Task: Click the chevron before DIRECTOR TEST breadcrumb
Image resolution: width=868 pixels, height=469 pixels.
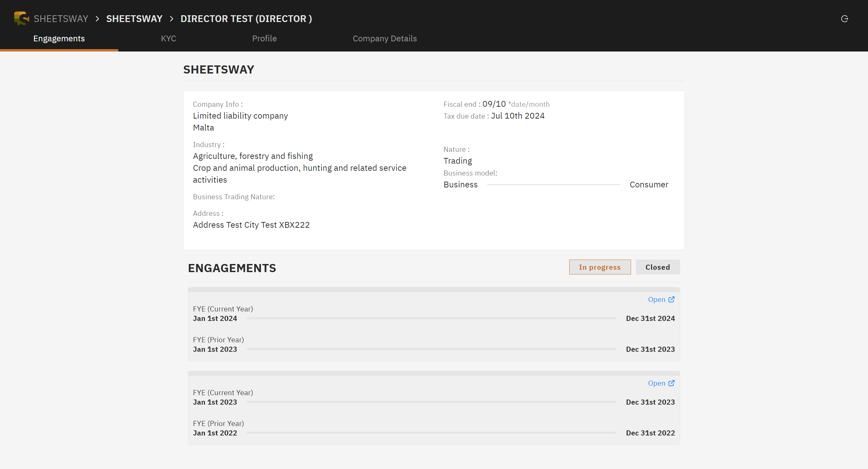Action: 172,19
